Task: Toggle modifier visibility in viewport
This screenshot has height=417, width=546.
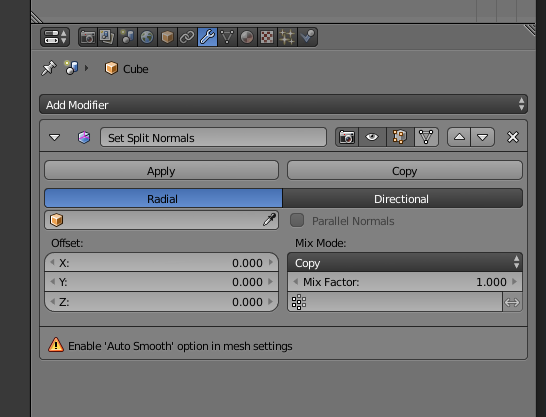Action: (x=372, y=137)
